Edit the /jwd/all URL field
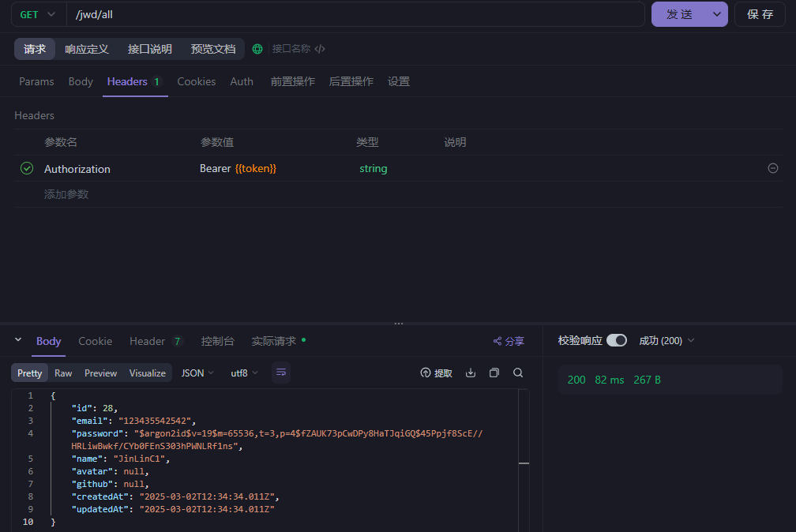Screen dimensions: 796x532 [355, 15]
